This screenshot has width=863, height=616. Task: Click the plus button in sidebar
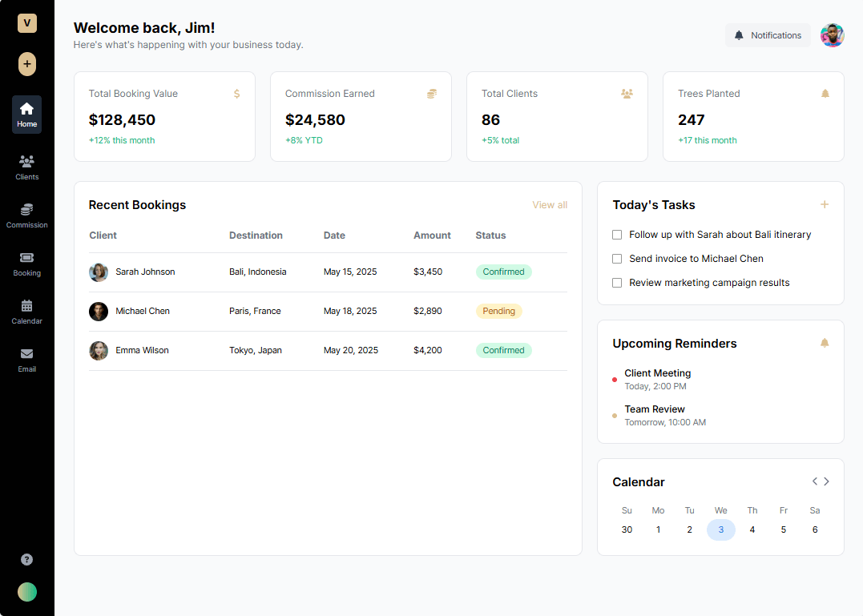(27, 64)
